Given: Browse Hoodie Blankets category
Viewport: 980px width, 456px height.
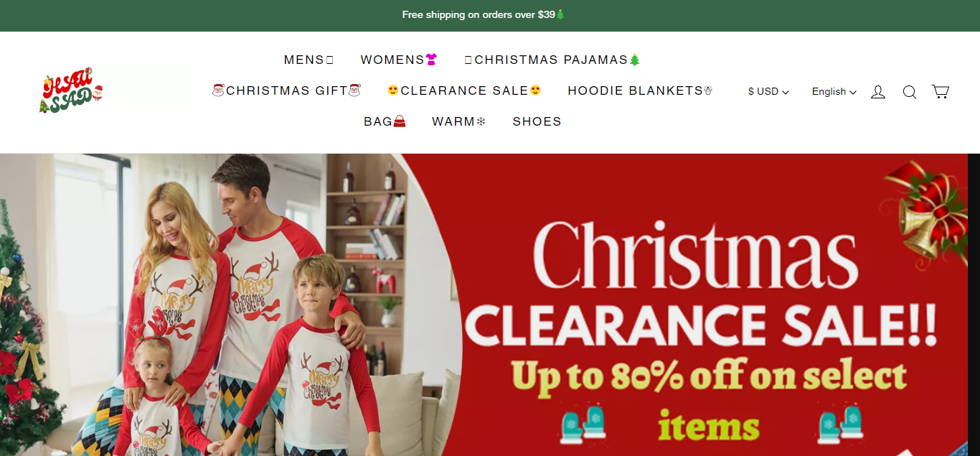Looking at the screenshot, I should [x=640, y=90].
